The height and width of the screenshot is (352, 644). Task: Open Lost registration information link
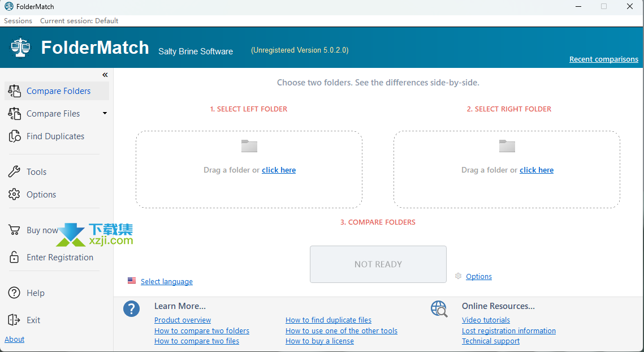point(509,330)
